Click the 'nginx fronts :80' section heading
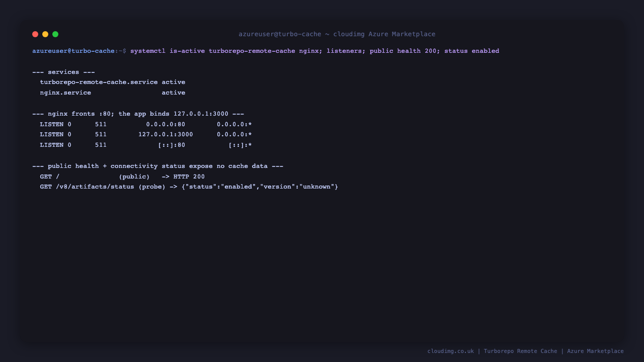This screenshot has width=644, height=362. 138,114
